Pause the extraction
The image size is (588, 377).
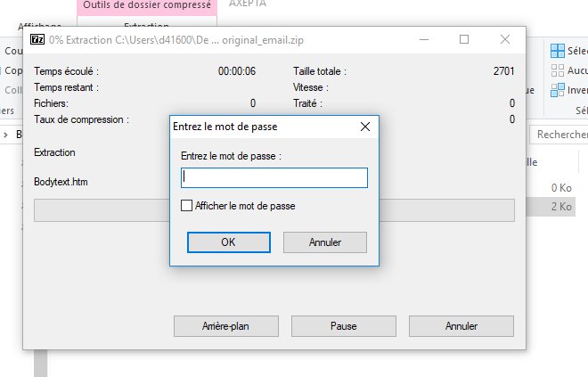343,326
